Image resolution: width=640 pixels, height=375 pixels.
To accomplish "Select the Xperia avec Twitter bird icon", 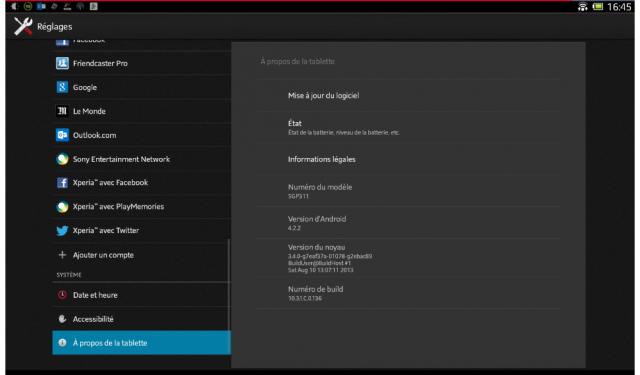I will (x=62, y=231).
